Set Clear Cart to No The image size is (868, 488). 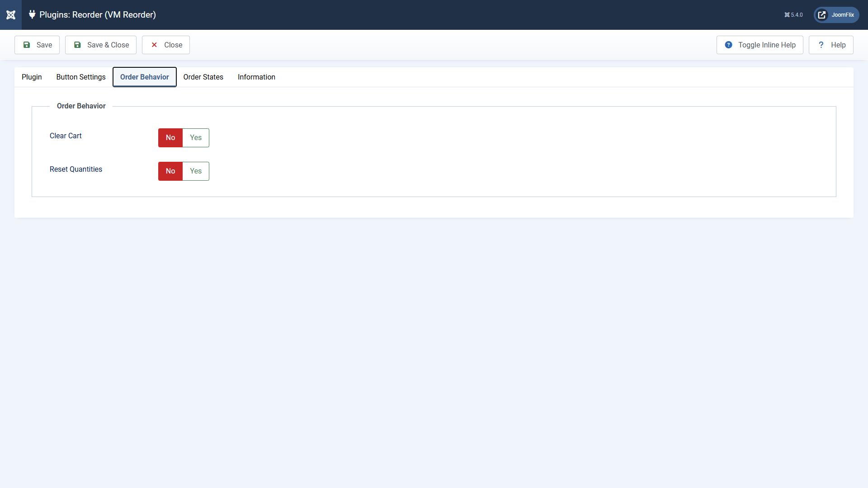click(170, 138)
